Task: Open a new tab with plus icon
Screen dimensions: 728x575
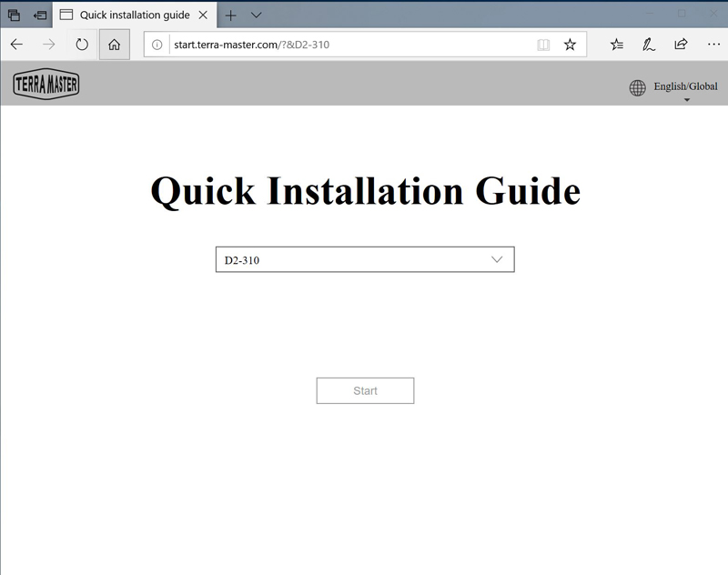Action: tap(230, 15)
